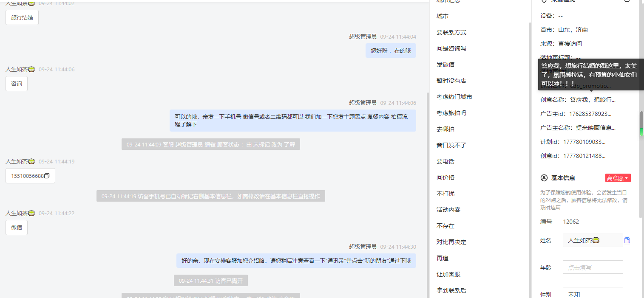Click the 姓名 field with 人生如茶
Viewport: 644px width, 298px height.
point(593,240)
